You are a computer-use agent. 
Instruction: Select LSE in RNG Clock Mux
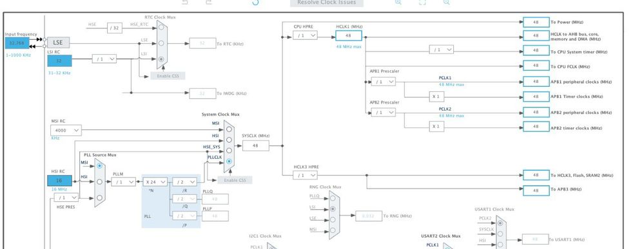333,220
